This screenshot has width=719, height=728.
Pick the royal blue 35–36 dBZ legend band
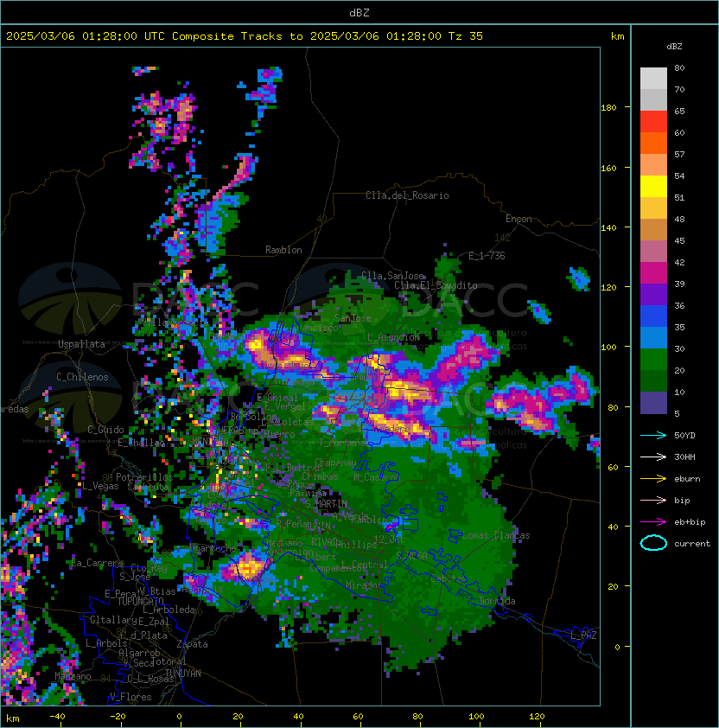653,316
